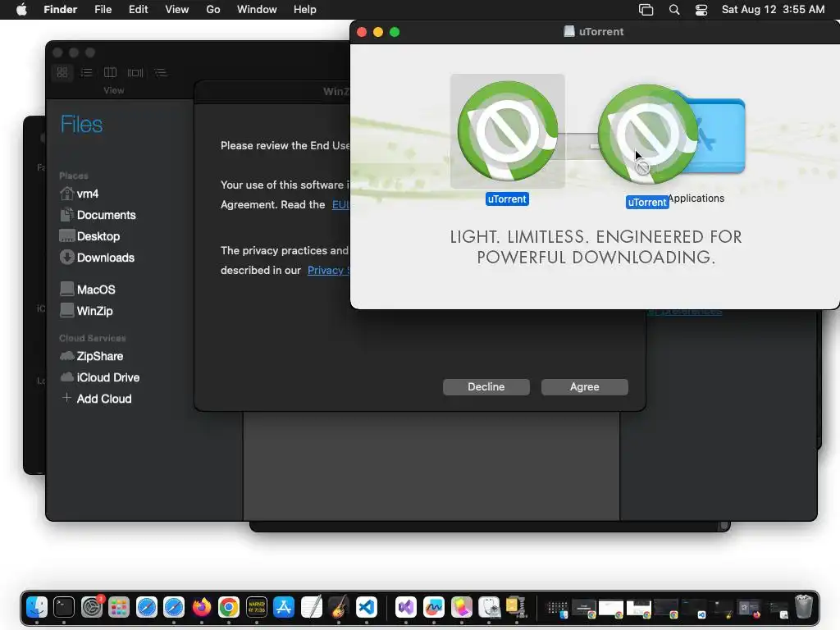This screenshot has width=840, height=630.
Task: Open the Apple menu
Action: tap(21, 10)
